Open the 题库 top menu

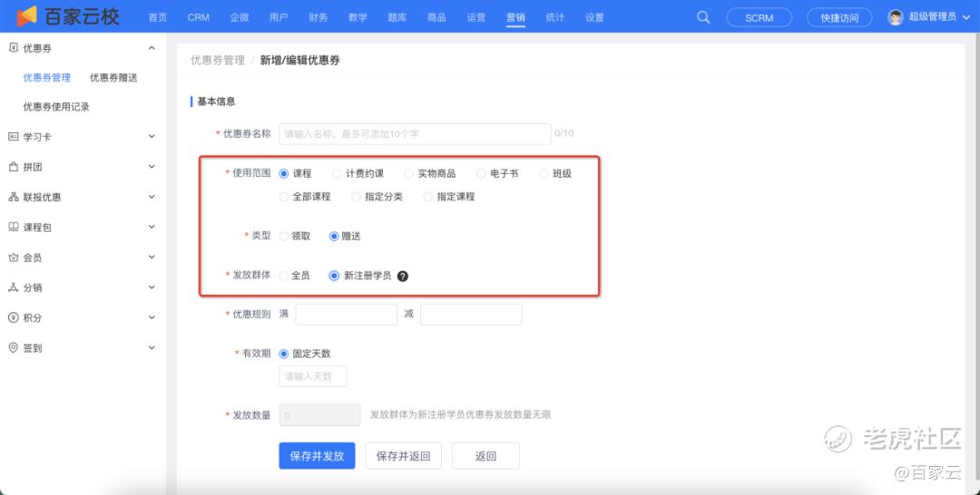pos(397,17)
